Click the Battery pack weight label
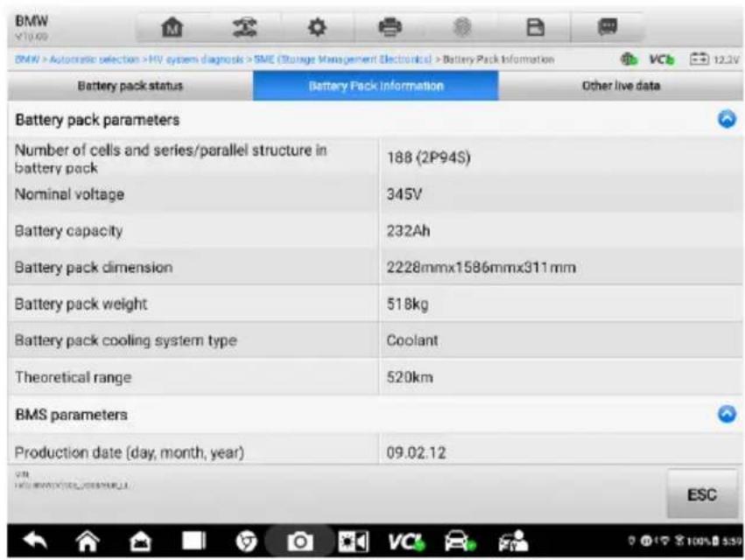The image size is (745, 560). pos(81,304)
